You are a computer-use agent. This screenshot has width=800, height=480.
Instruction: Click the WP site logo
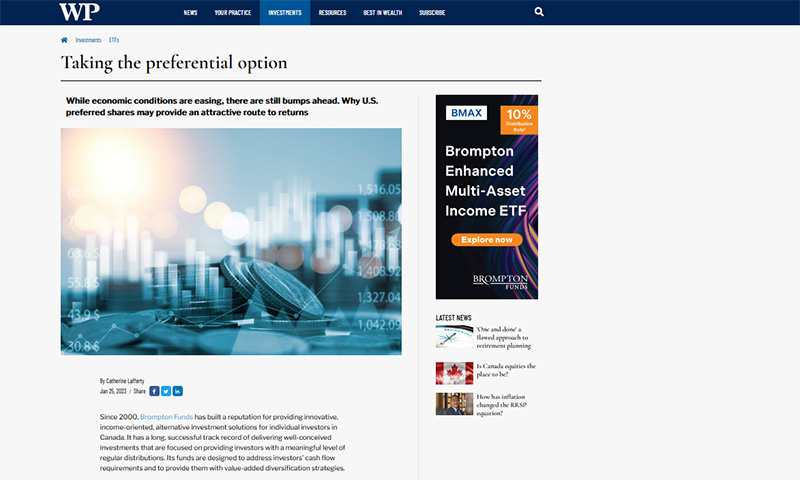pos(79,12)
